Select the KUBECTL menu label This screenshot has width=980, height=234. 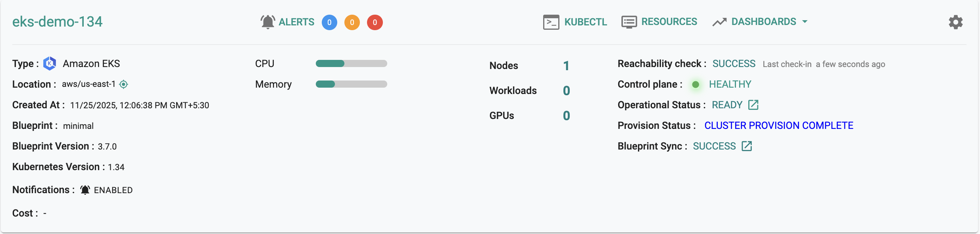(586, 22)
